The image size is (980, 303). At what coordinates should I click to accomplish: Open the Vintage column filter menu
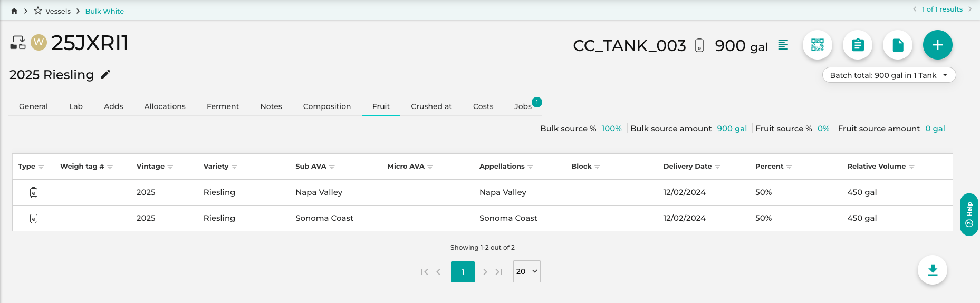tap(170, 167)
